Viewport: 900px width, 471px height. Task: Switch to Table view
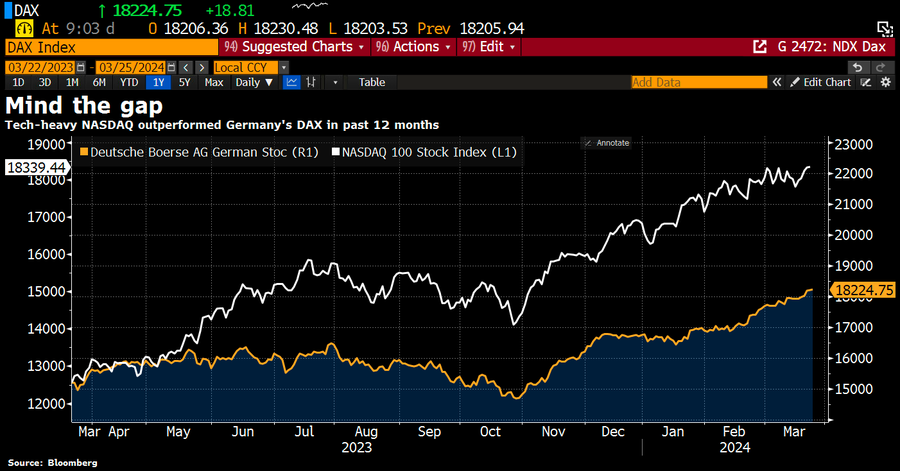(372, 83)
